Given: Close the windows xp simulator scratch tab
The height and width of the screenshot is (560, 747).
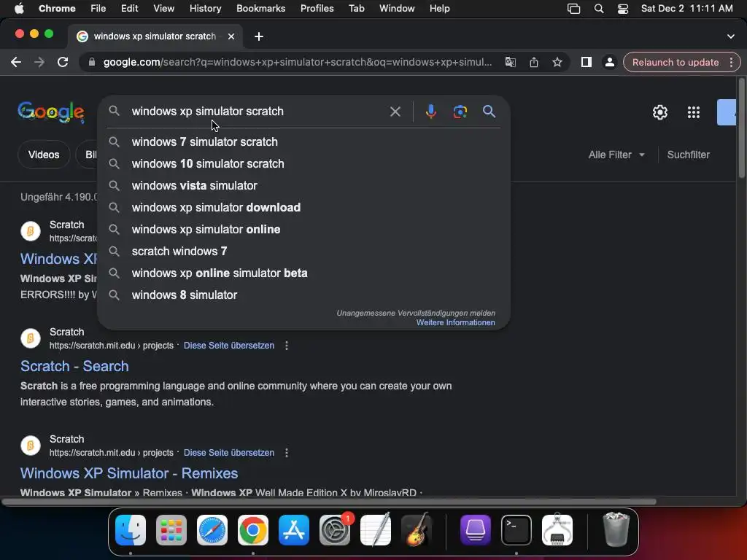Looking at the screenshot, I should click(x=231, y=36).
